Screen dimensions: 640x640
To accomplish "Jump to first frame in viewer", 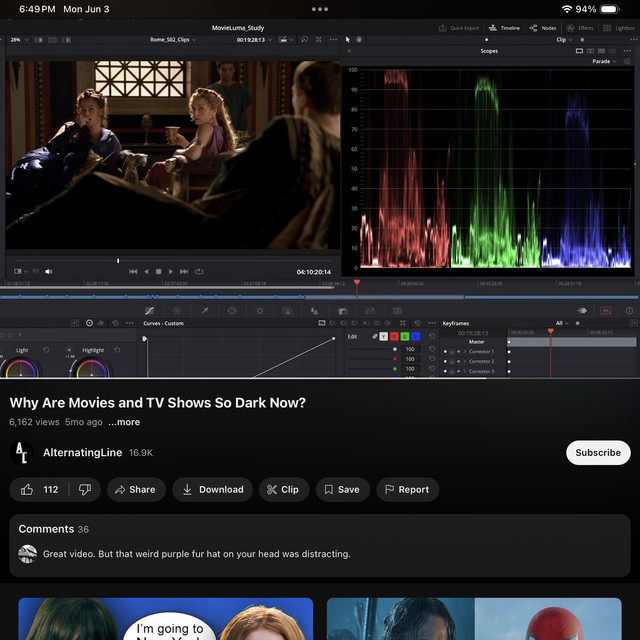I will tap(133, 271).
